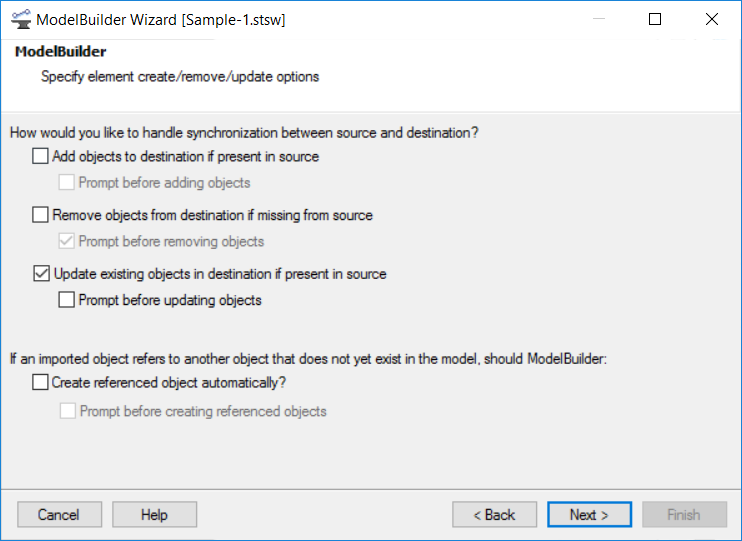742x541 pixels.
Task: Close the ModelBuilder Wizard dialog
Action: (712, 19)
